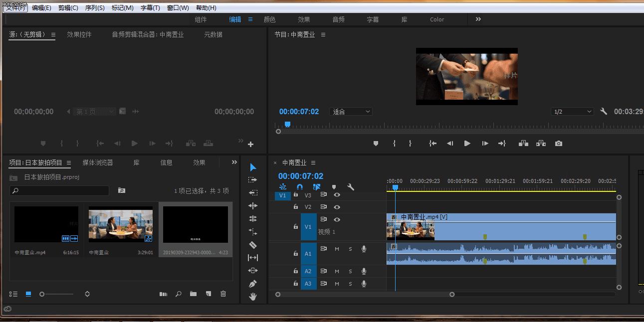Open the 序列(S) menu

[95, 8]
